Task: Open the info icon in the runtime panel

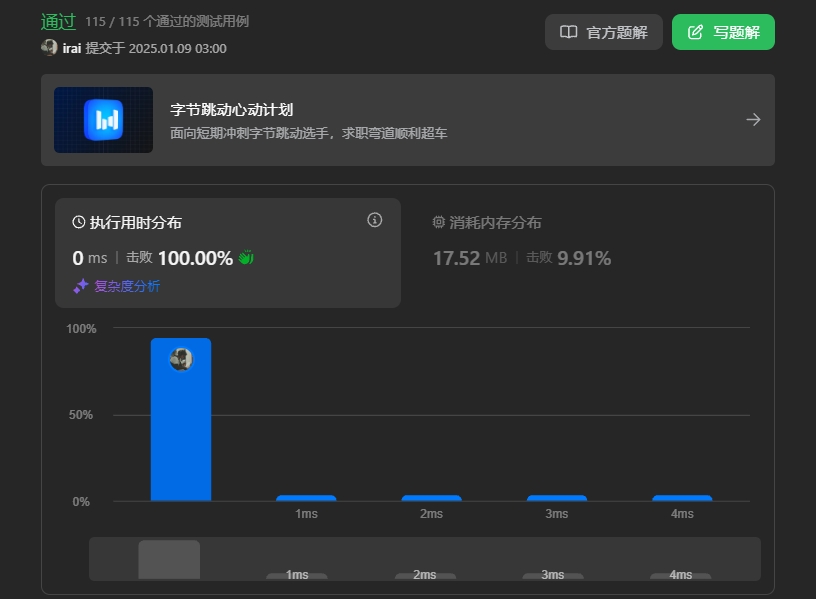Action: point(374,220)
